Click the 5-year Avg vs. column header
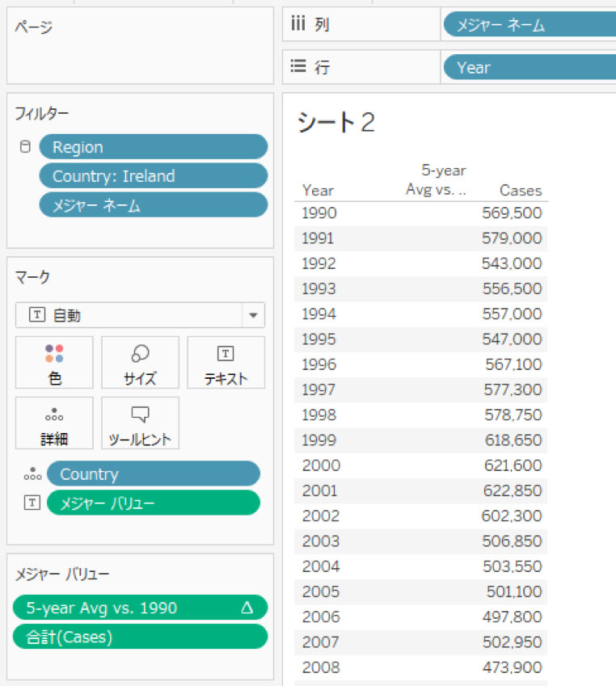The image size is (616, 686). coord(436,180)
